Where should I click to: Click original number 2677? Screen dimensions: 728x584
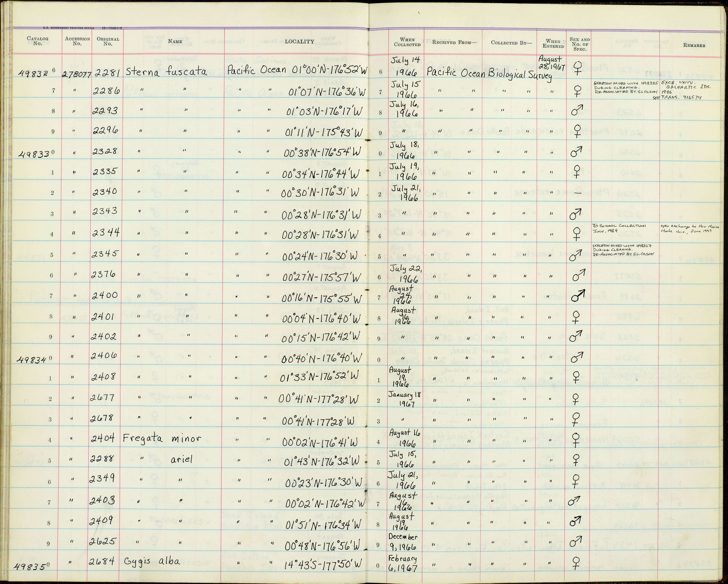[103, 398]
